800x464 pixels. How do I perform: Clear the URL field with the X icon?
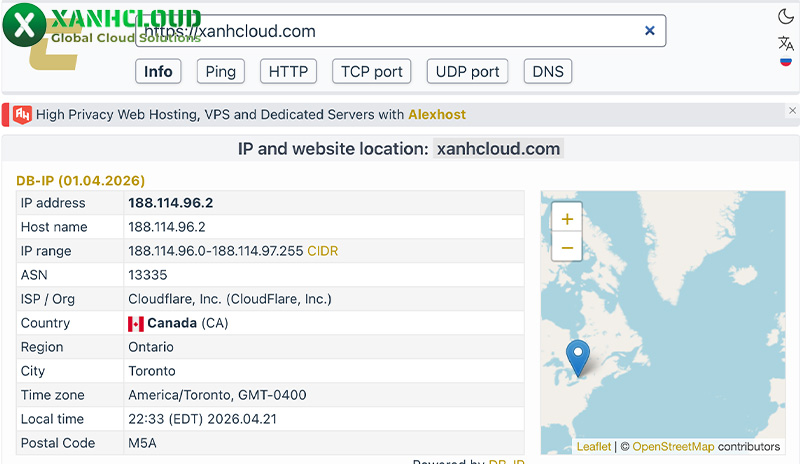pyautogui.click(x=649, y=31)
